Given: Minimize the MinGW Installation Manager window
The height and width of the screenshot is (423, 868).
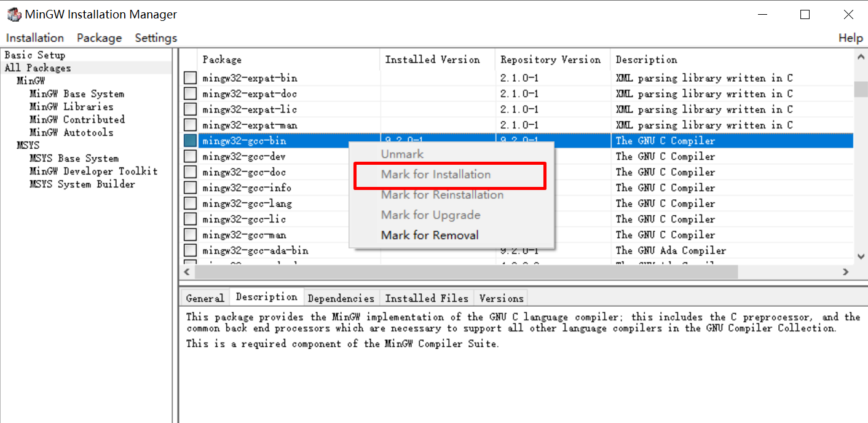Looking at the screenshot, I should tap(762, 15).
